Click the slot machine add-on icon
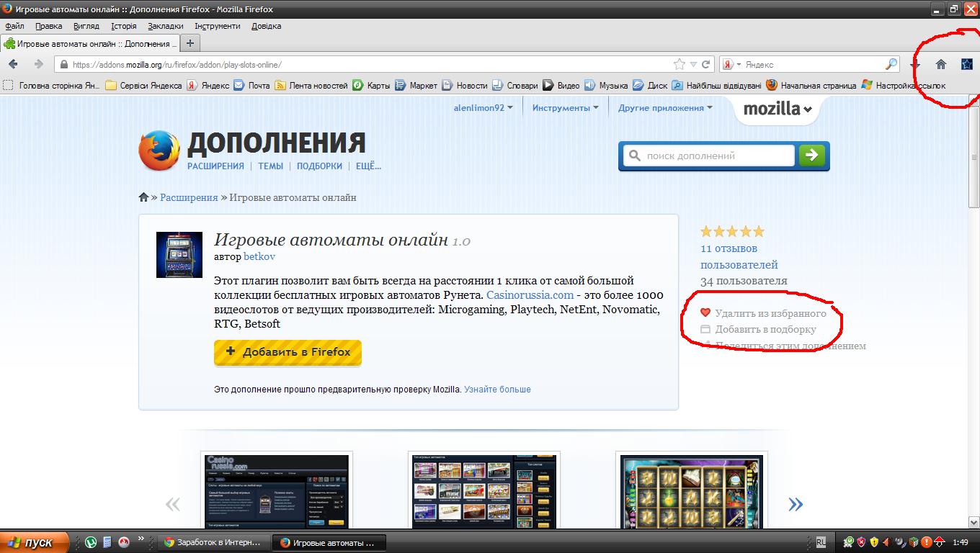 click(179, 255)
